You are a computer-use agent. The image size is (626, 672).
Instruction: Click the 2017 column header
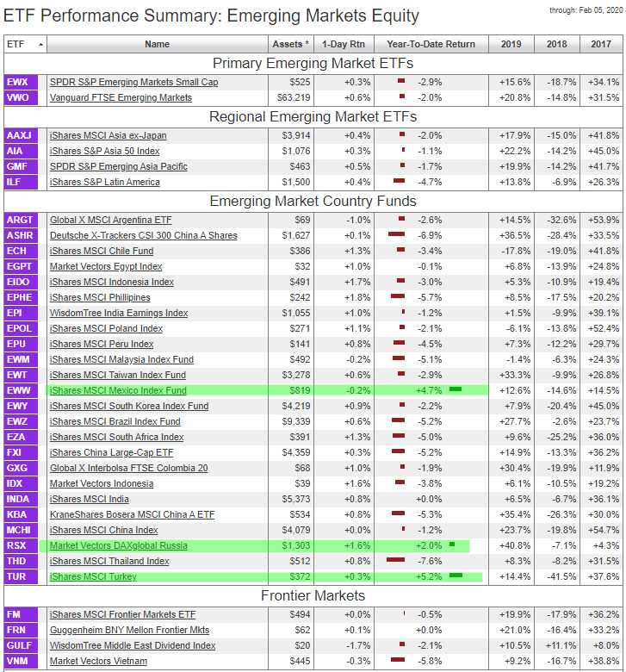[601, 44]
